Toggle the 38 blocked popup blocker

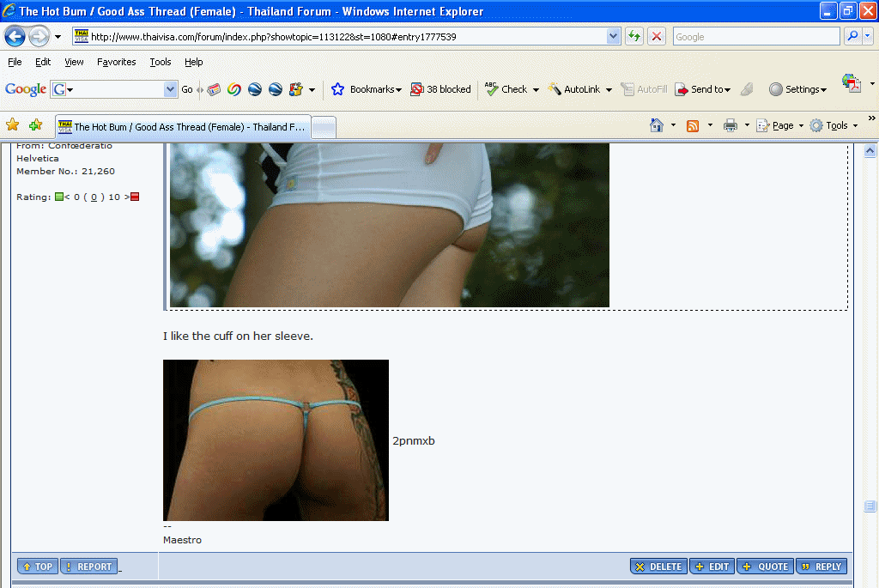click(x=440, y=89)
